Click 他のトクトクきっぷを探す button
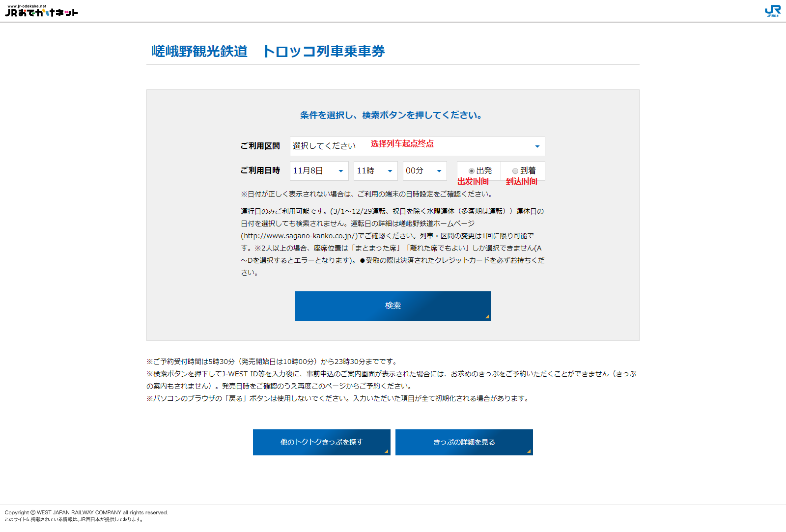Screen dimensions: 786x532 [321, 442]
